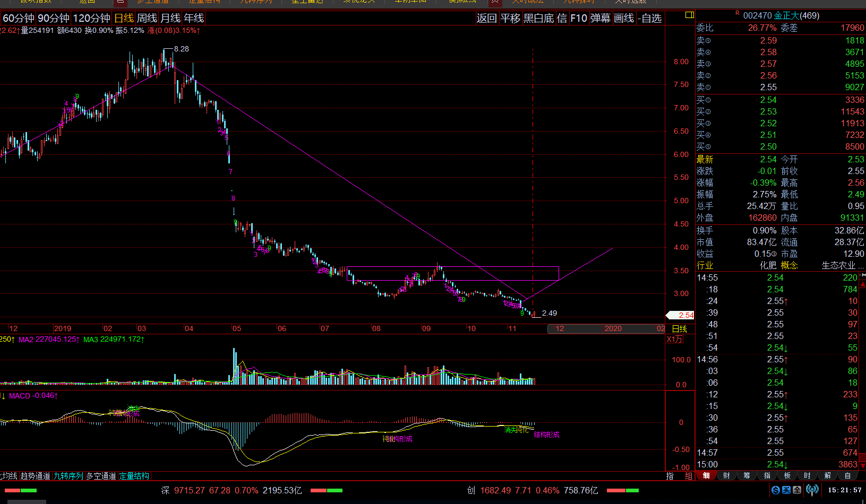Click the clock showing 15:21:57
Image resolution: width=866 pixels, height=504 pixels.
[845, 490]
